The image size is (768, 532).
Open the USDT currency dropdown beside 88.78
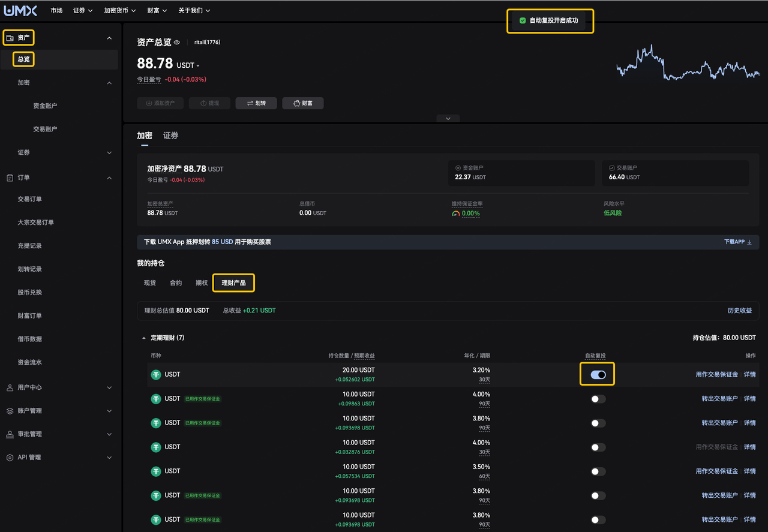coord(188,65)
